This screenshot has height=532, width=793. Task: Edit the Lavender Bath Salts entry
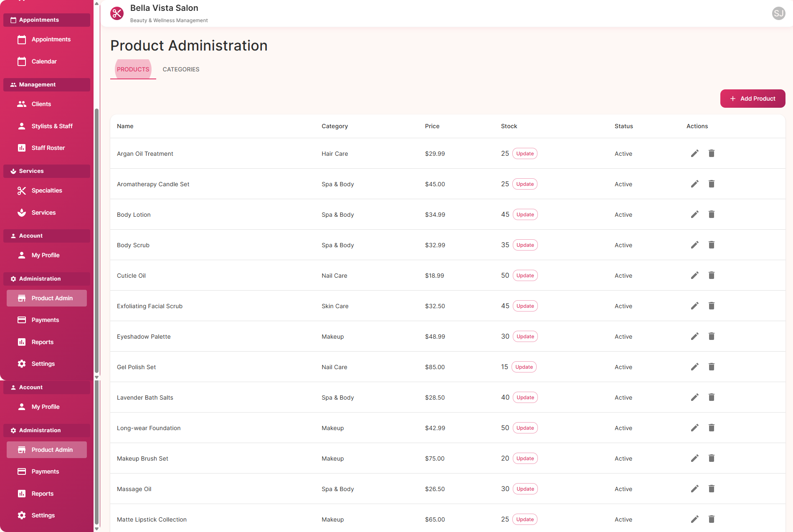coord(694,398)
